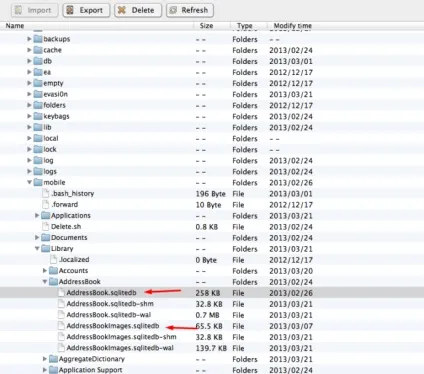Select the lib folder icon

[x=38, y=127]
